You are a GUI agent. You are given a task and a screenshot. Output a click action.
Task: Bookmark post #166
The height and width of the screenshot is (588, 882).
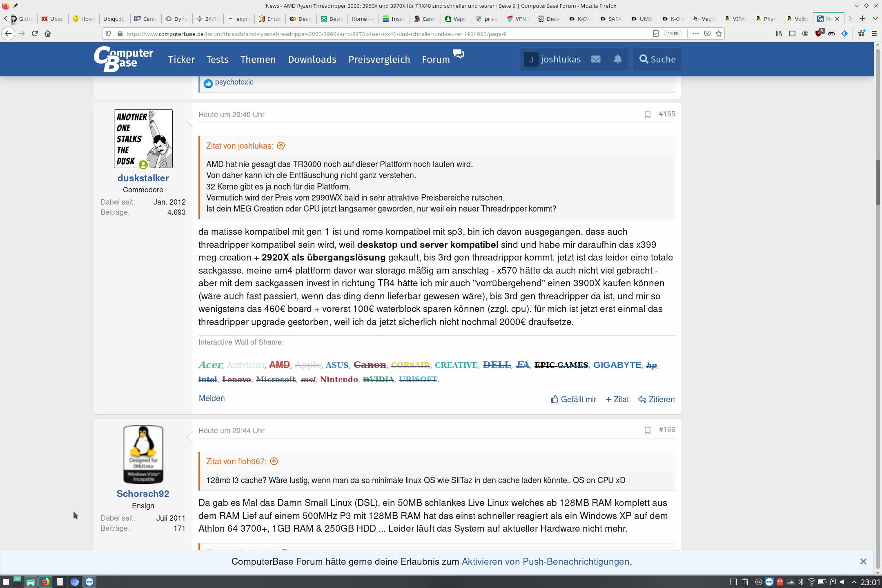click(647, 430)
